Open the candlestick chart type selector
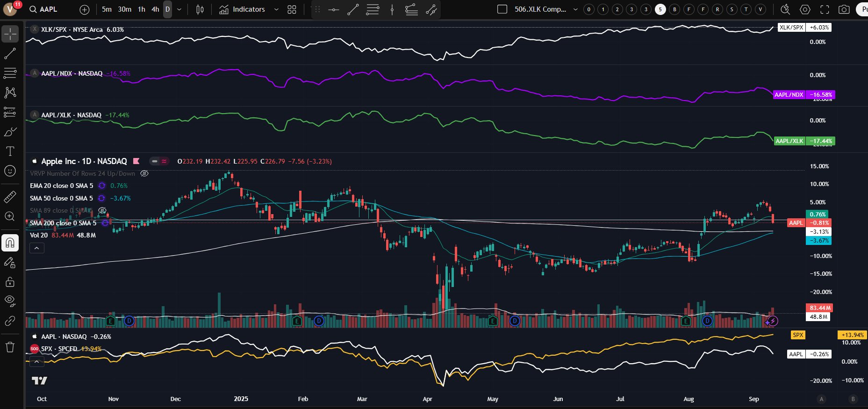 click(200, 9)
